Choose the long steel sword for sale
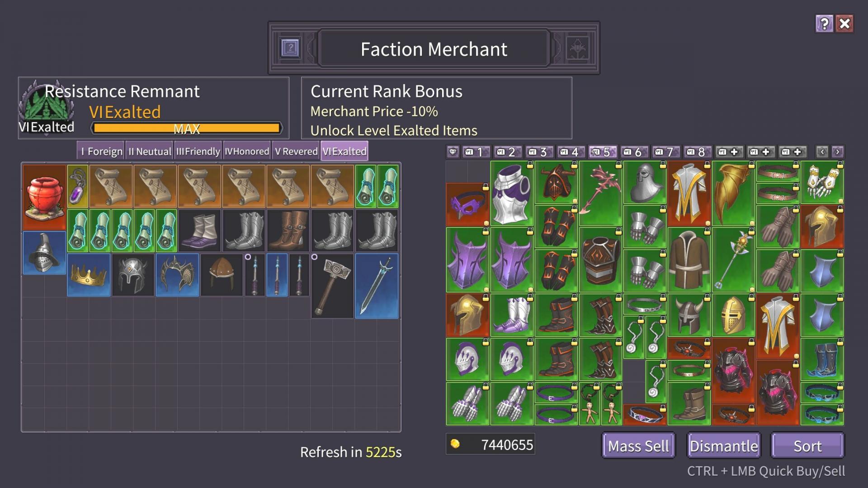 (x=377, y=286)
